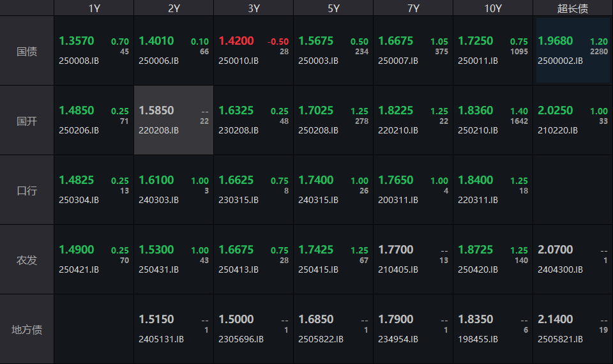Click the 地方债 row label

[27, 330]
